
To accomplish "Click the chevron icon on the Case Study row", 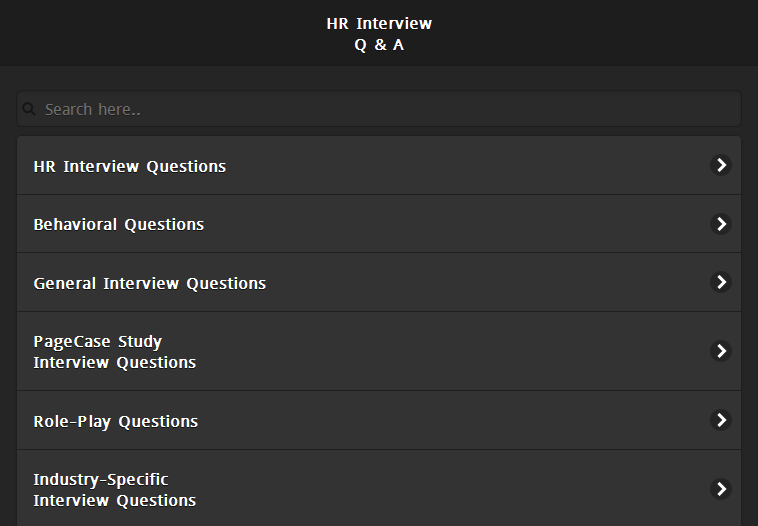I will point(720,351).
